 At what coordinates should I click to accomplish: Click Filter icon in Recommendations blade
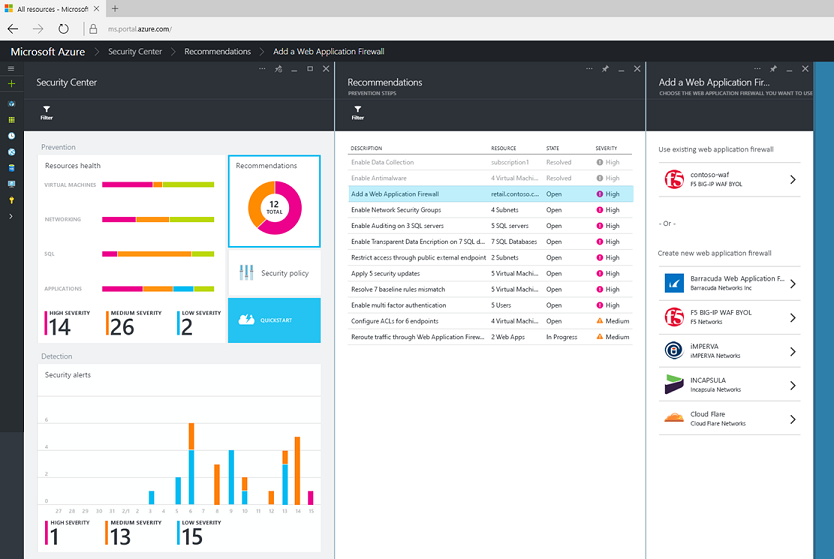(x=357, y=112)
